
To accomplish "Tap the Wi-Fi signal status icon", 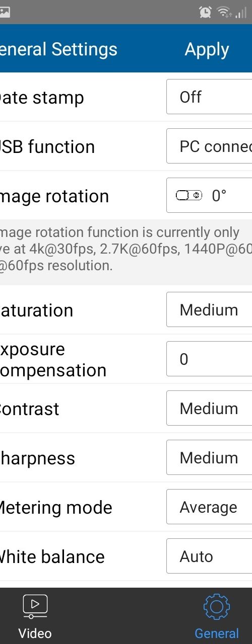I will pos(224,13).
